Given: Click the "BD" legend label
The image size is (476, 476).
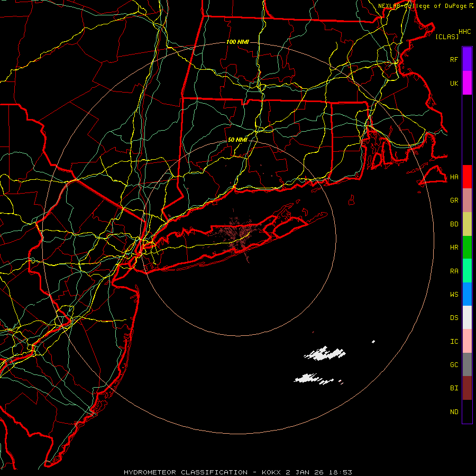Looking at the screenshot, I should pos(454,224).
